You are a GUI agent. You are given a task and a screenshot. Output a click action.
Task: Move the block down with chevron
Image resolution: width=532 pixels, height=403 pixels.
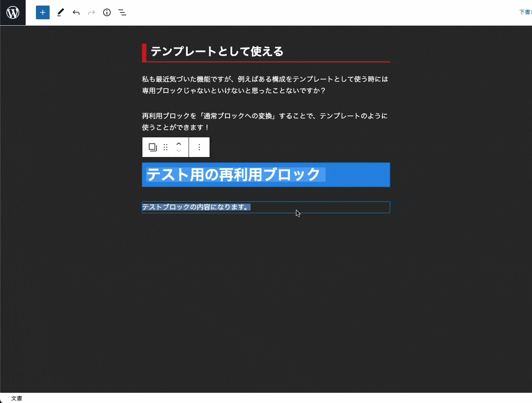179,151
